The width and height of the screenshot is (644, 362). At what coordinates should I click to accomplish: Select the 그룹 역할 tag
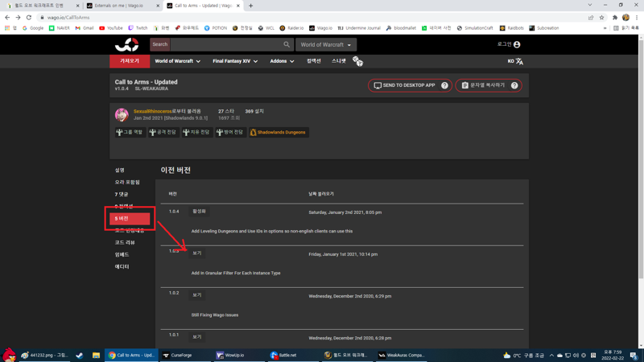(x=130, y=132)
